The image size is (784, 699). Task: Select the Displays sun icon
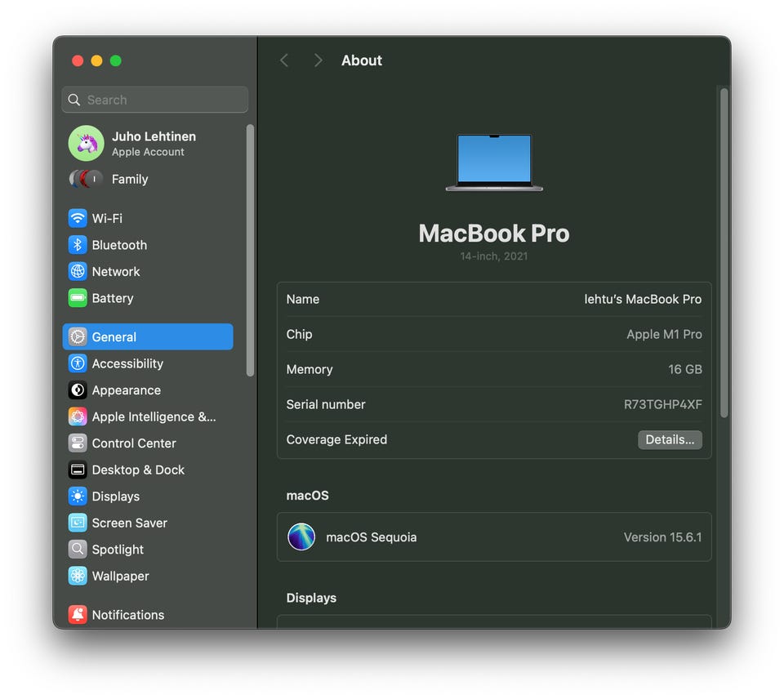[78, 496]
